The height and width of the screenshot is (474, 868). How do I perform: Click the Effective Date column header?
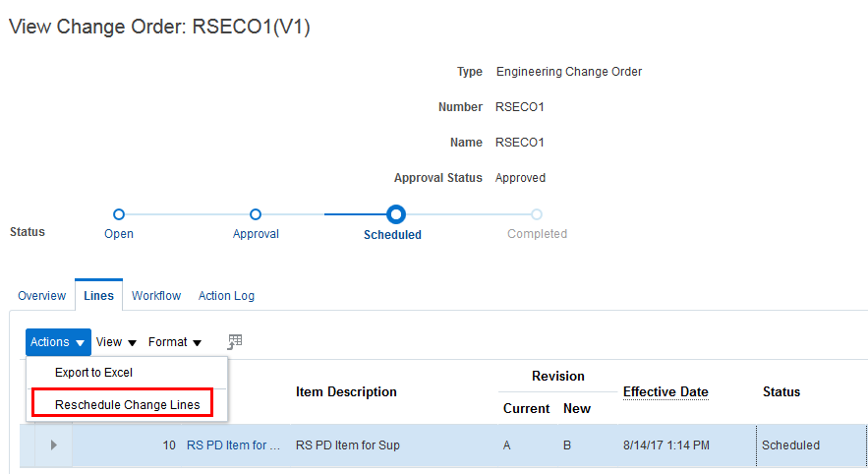pyautogui.click(x=665, y=391)
